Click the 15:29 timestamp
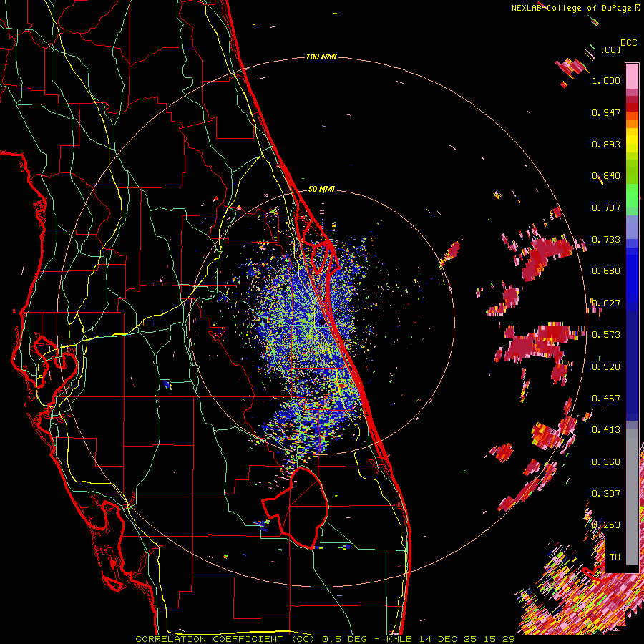Viewport: 644px width, 644px height. 500,639
